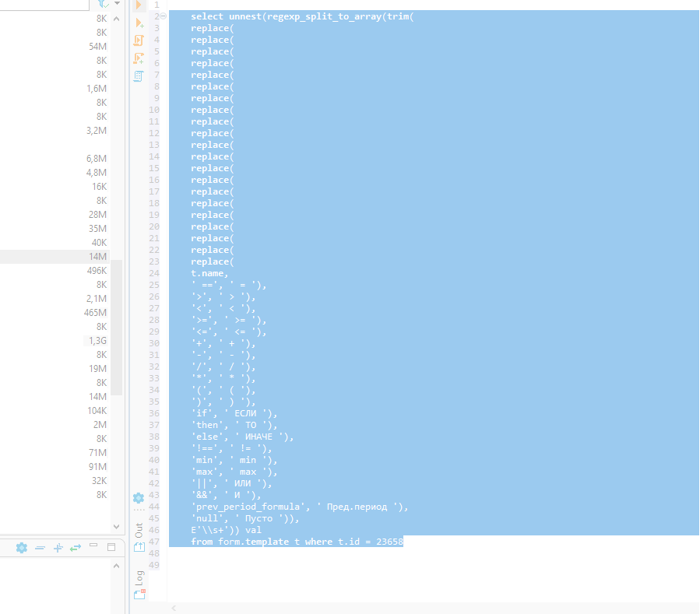Click the navigator scrollbar up arrow

pos(117,19)
